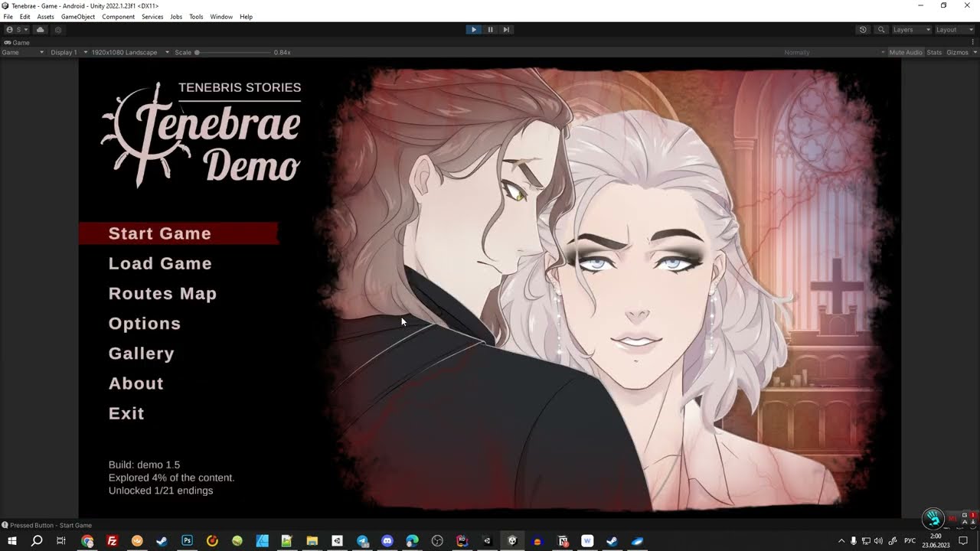Open FileZilla from the taskbar

pyautogui.click(x=112, y=541)
